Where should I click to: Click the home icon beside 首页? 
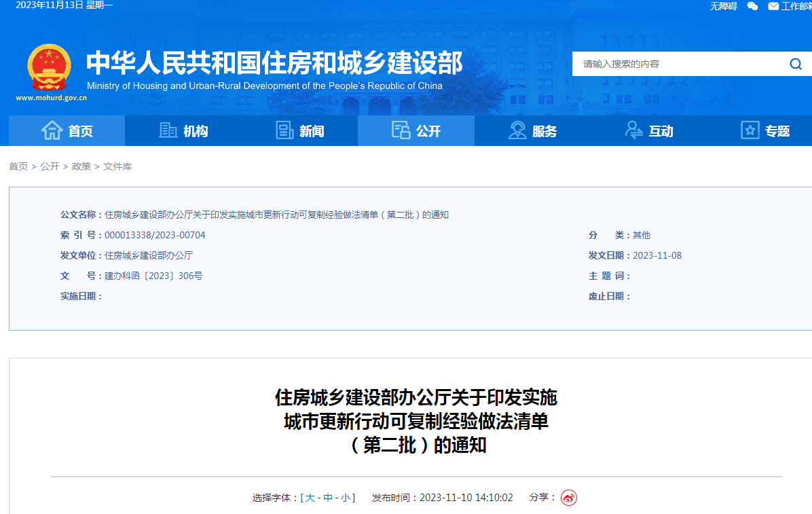[x=52, y=130]
